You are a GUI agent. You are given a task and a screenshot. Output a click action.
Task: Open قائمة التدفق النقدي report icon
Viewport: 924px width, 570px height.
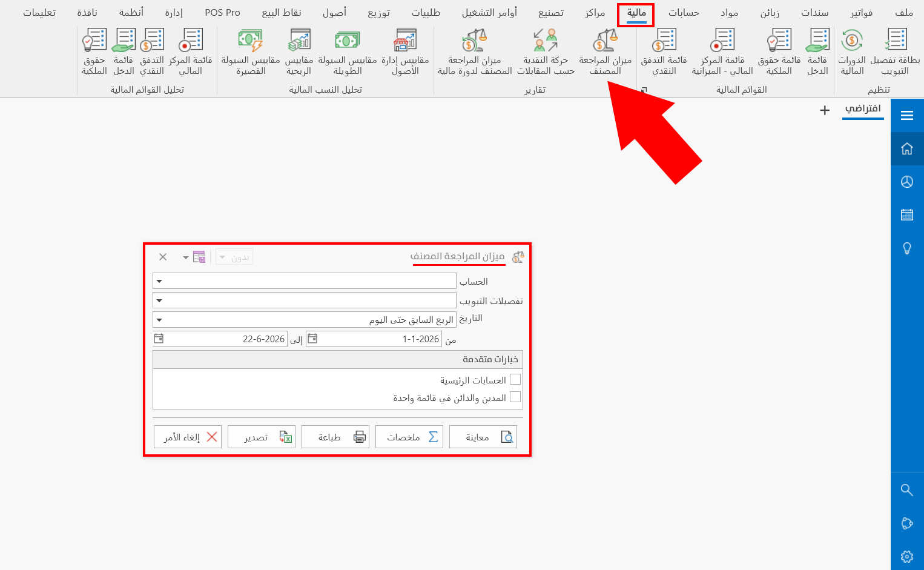[664, 52]
